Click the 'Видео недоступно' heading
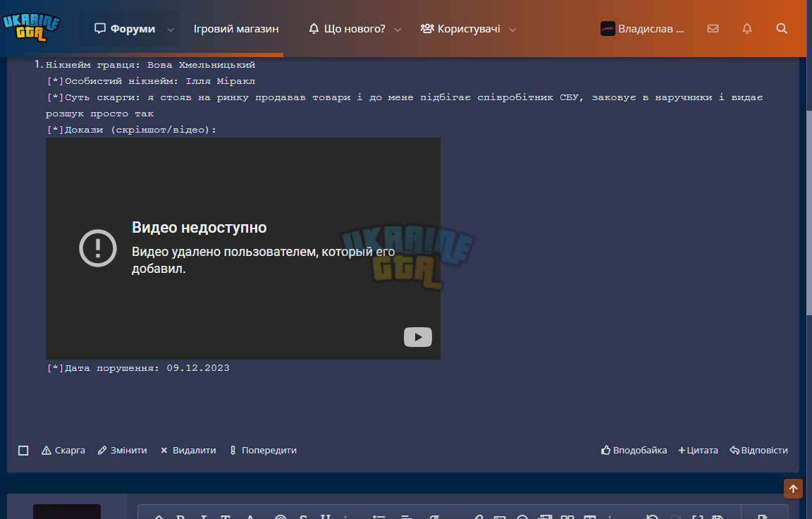 199,227
